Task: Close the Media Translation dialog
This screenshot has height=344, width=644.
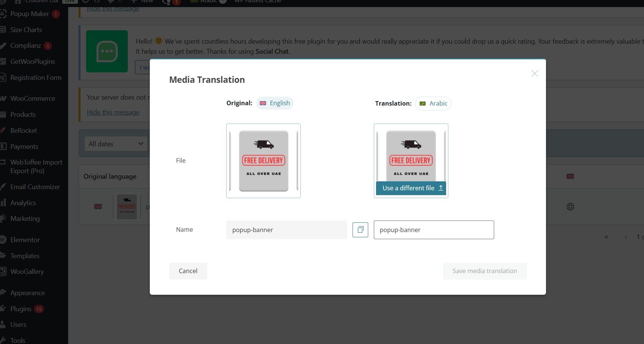Action: pos(534,74)
